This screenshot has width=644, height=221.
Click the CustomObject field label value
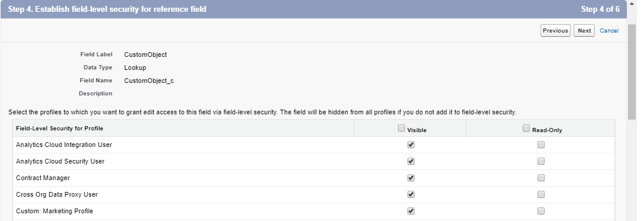[x=145, y=55]
